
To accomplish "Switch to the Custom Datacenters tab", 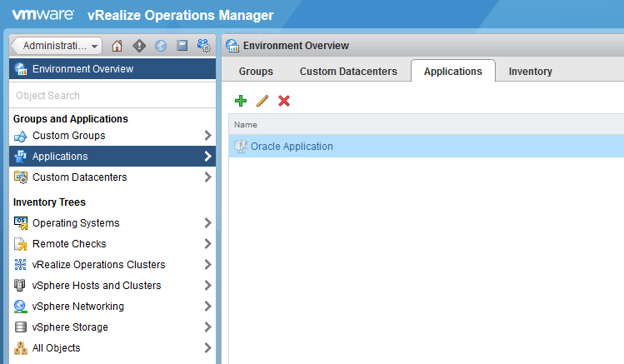I will tap(348, 71).
